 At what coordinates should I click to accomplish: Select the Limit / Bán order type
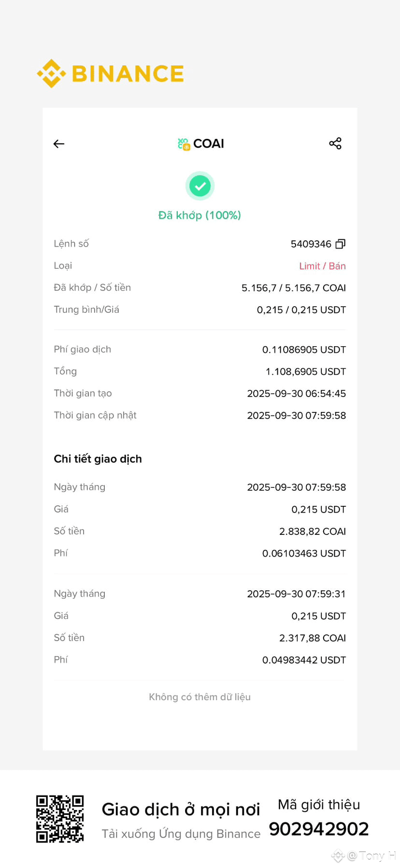point(322,266)
